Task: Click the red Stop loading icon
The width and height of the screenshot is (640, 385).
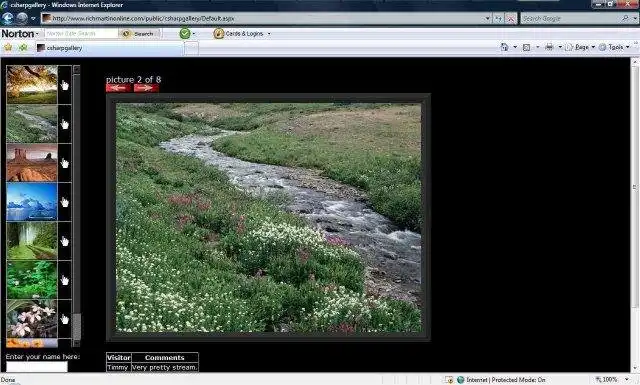Action: [511, 18]
